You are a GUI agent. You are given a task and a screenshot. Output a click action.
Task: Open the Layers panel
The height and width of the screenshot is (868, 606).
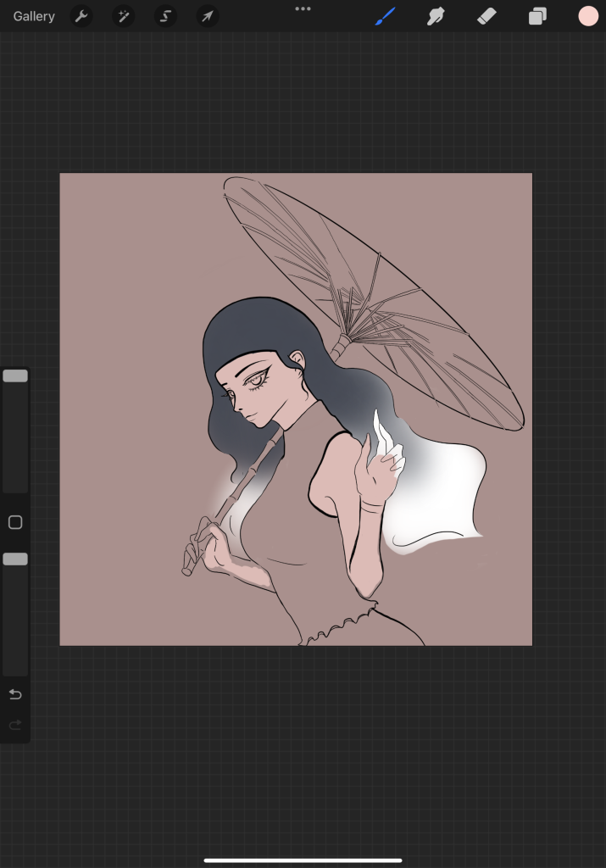537,16
